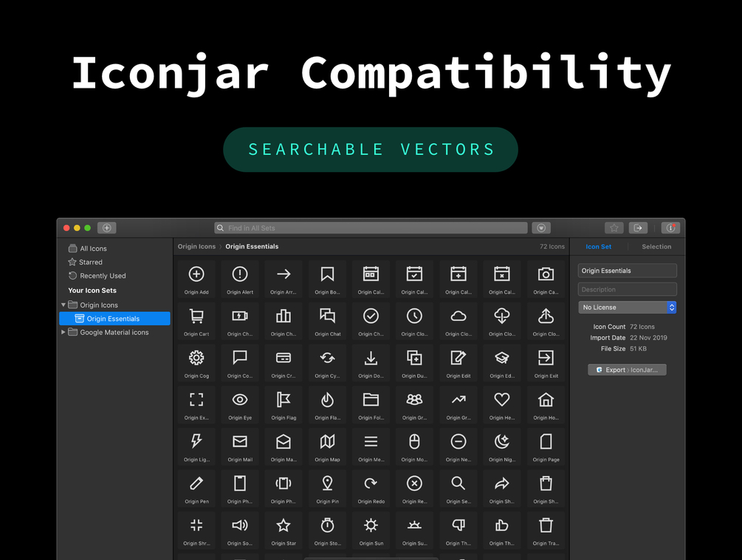This screenshot has height=560, width=742.
Task: Select the Origin Page icon
Action: click(x=546, y=446)
